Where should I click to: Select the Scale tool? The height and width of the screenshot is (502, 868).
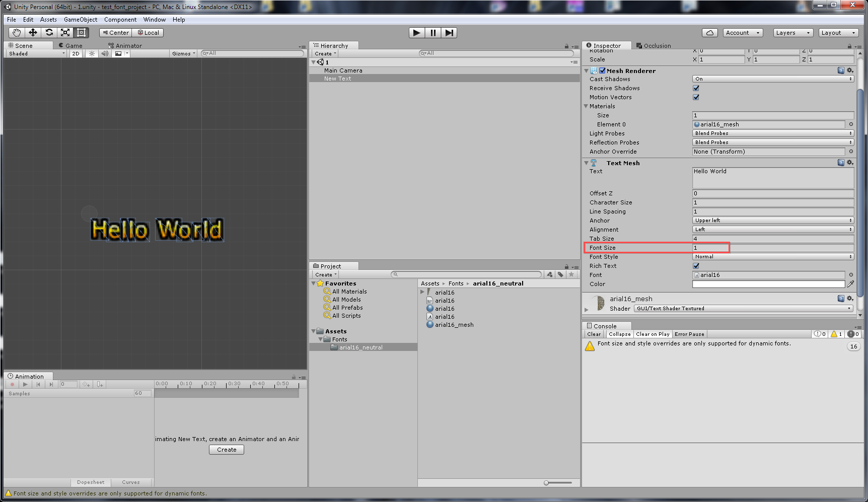tap(65, 32)
